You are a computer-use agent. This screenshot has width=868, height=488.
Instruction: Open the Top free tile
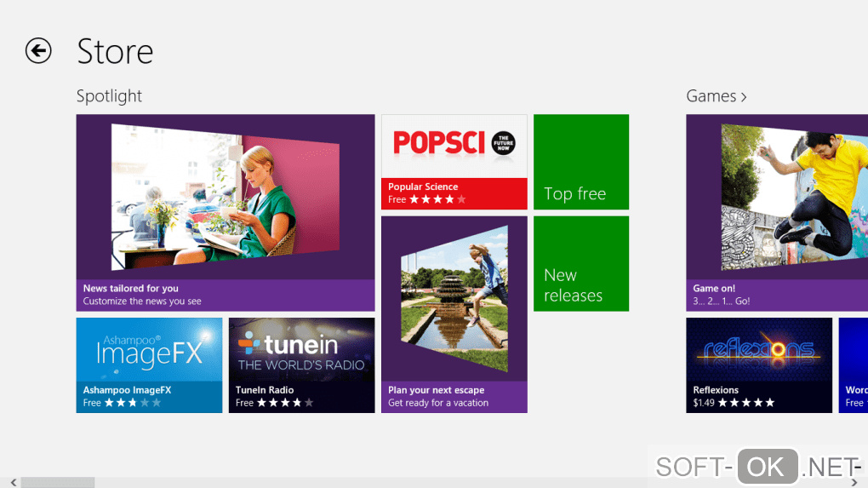tap(581, 162)
